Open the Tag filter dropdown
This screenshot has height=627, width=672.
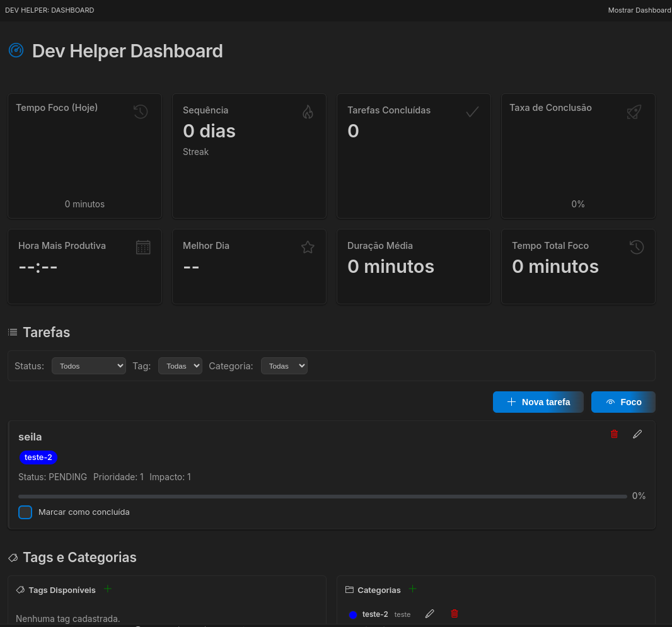(180, 365)
